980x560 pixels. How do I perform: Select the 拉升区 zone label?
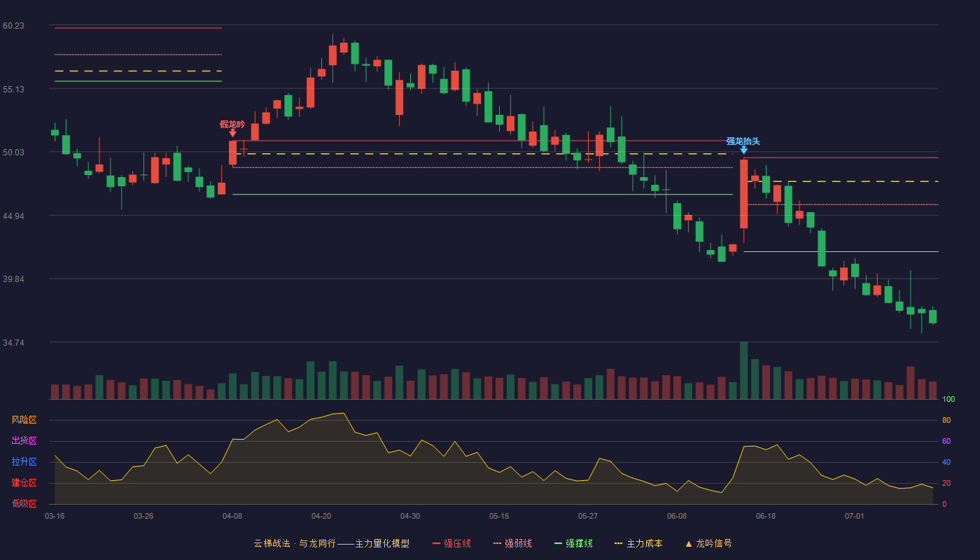[x=24, y=462]
